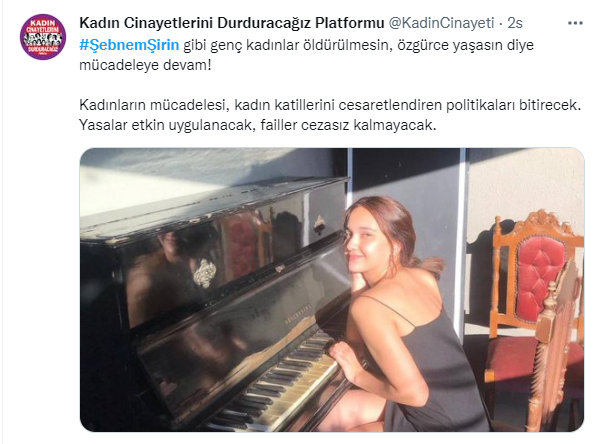Open the @KadinCinayeti handle link
The width and height of the screenshot is (601, 444).
tap(441, 23)
